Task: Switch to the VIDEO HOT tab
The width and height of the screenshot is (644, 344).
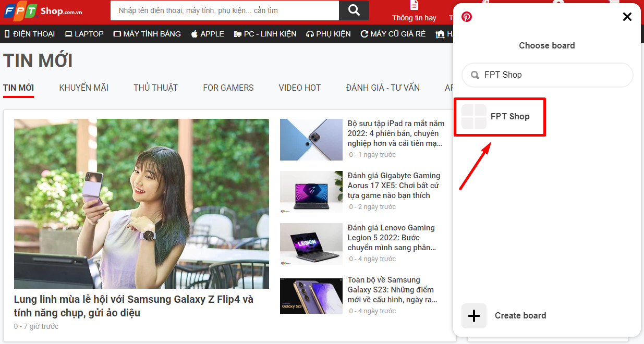Action: (300, 88)
